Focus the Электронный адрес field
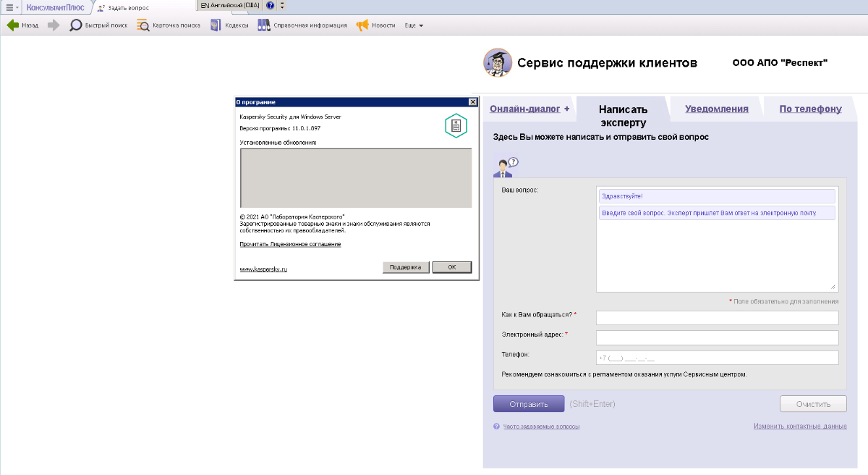 click(717, 337)
